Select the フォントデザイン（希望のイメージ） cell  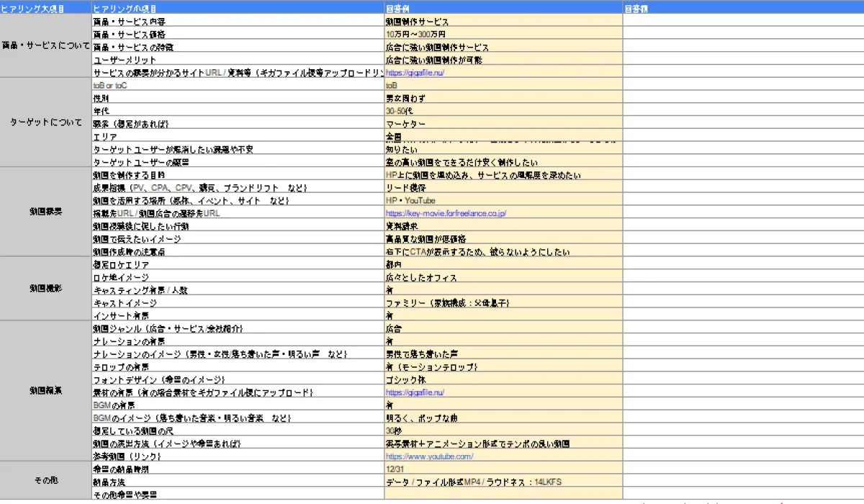(238, 379)
